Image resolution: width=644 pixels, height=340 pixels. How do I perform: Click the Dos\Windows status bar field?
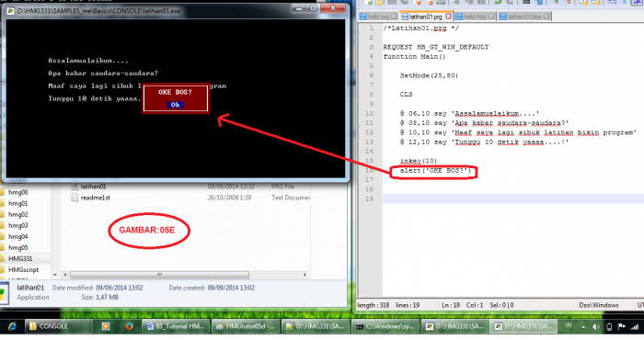click(599, 305)
